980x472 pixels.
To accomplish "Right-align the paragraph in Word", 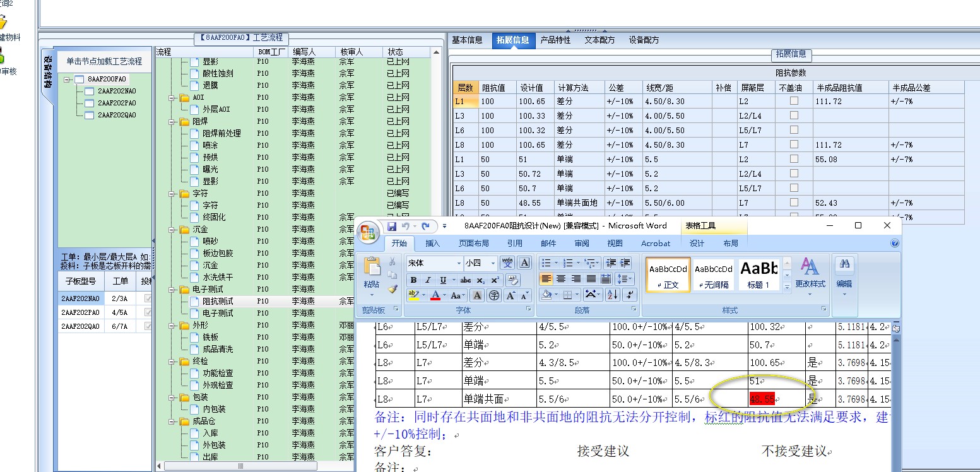I will tap(576, 279).
